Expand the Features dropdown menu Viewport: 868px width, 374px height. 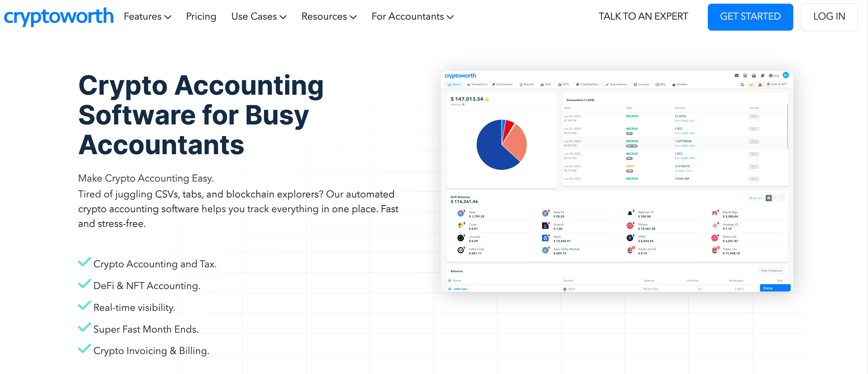point(147,17)
